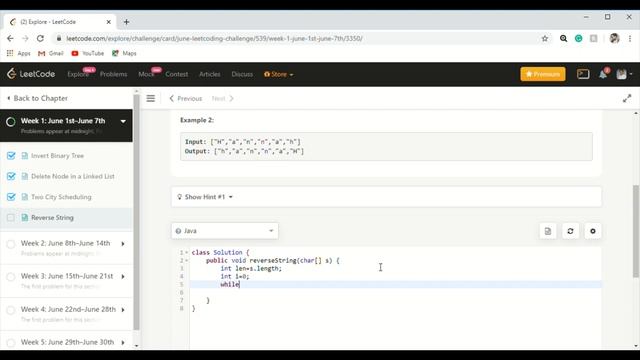This screenshot has height=360, width=640.
Task: Open the Java language dropdown
Action: pyautogui.click(x=224, y=231)
